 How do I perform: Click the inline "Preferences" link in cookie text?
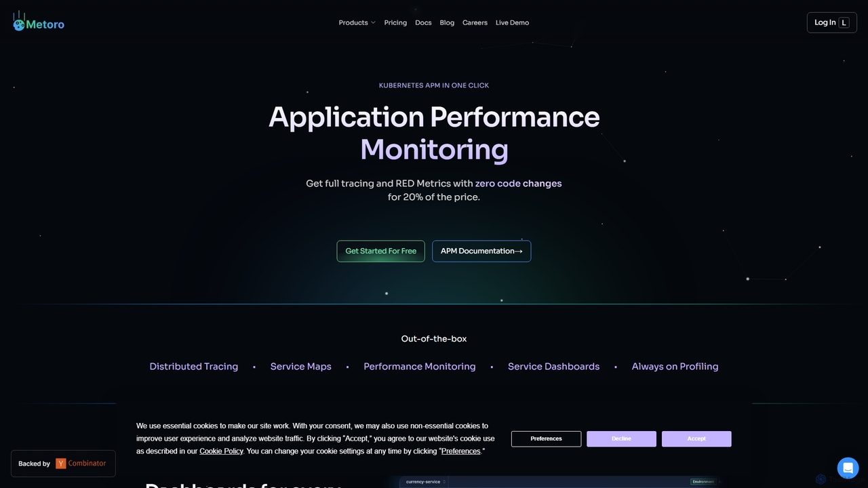pyautogui.click(x=461, y=451)
